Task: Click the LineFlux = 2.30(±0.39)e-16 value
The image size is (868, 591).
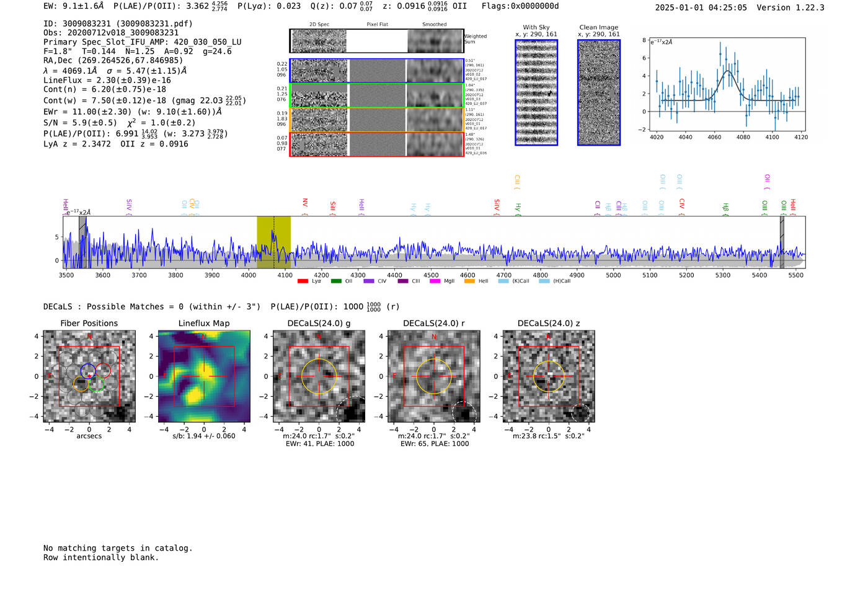Action: [x=107, y=80]
